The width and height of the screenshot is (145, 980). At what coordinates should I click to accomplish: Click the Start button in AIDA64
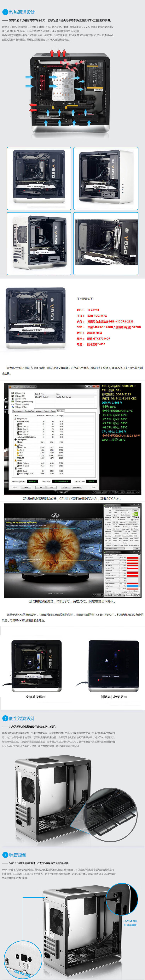(15, 487)
